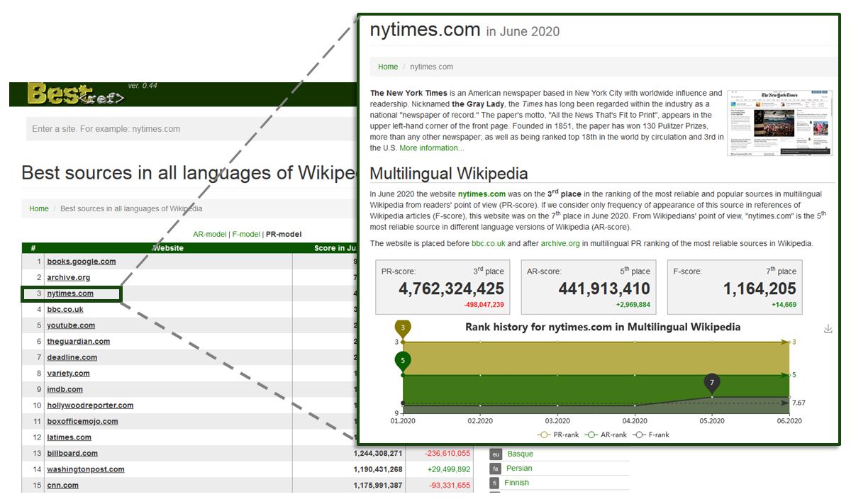851x504 pixels.
Task: Select the PR-model ranking
Action: pos(284,234)
